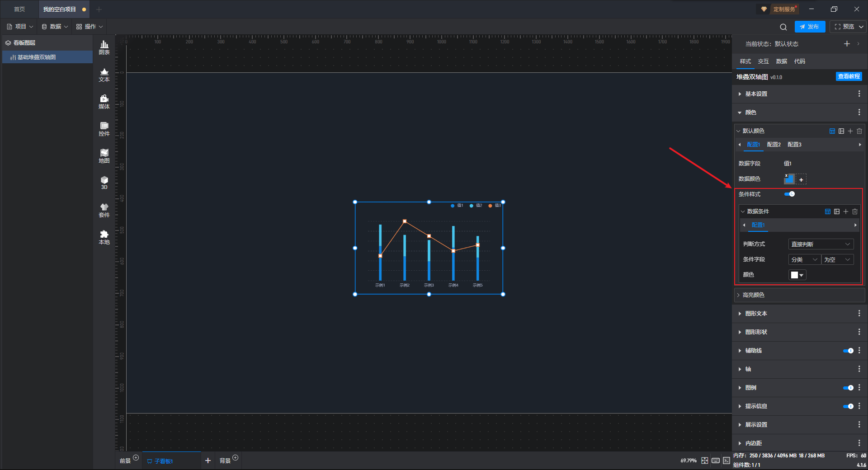
Task: Switch 默认颜色 to list layout view icon
Action: coord(841,131)
